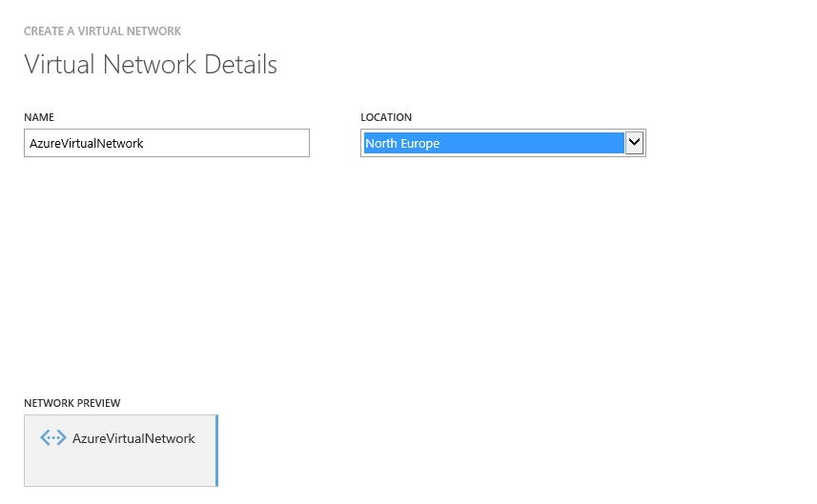Click the LOCATION field label

pos(386,117)
